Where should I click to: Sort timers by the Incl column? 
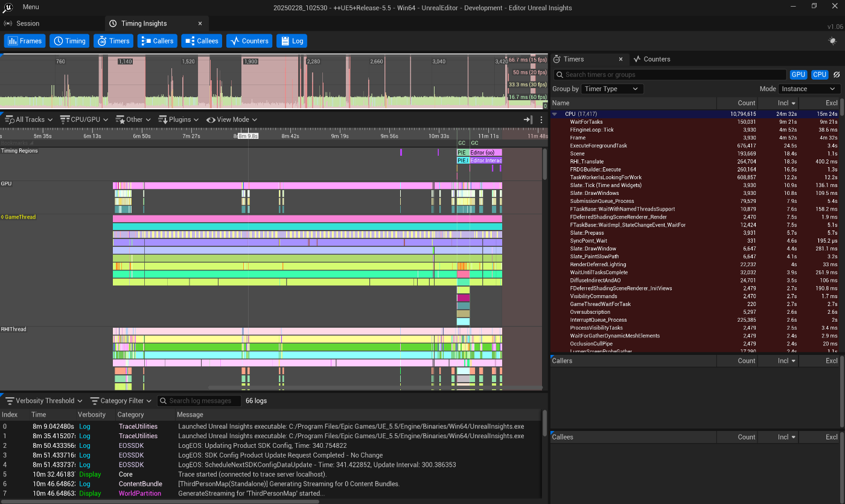point(778,103)
